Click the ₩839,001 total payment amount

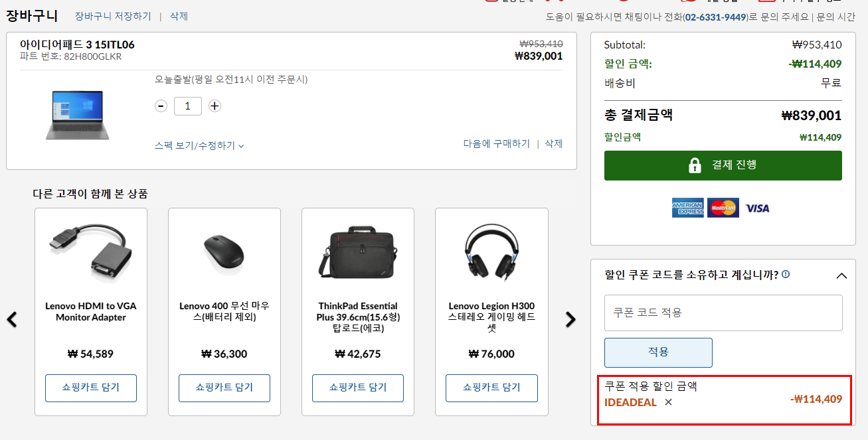click(x=812, y=115)
